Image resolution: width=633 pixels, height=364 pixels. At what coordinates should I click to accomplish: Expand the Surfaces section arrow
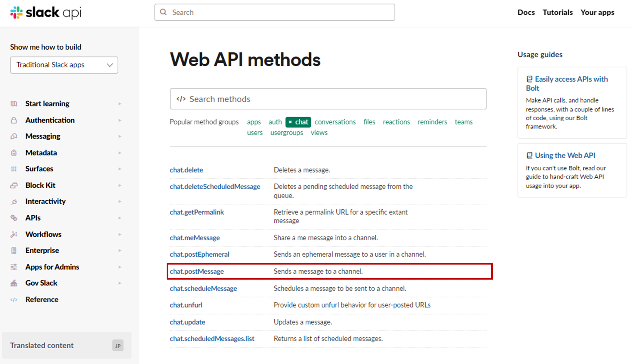coord(120,169)
